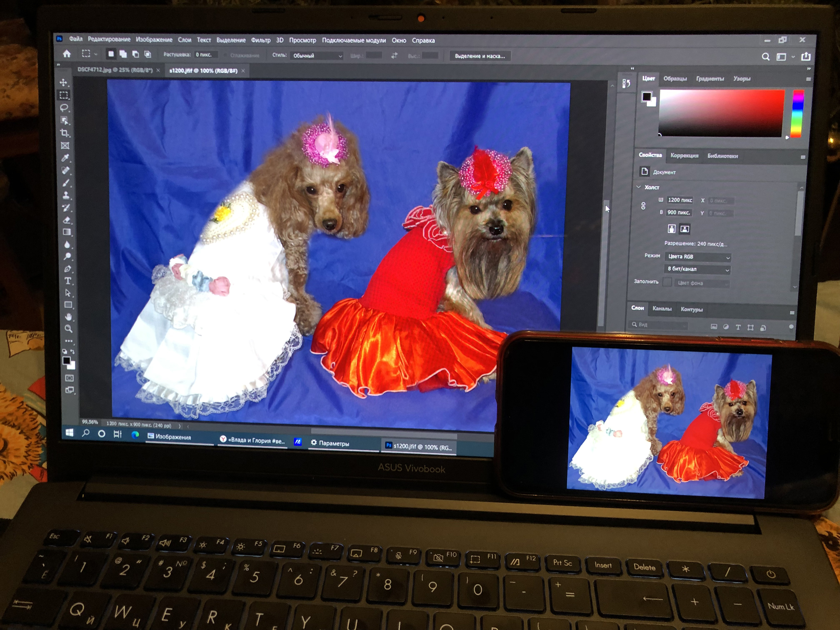Select the Crop tool
840x630 pixels.
[65, 133]
